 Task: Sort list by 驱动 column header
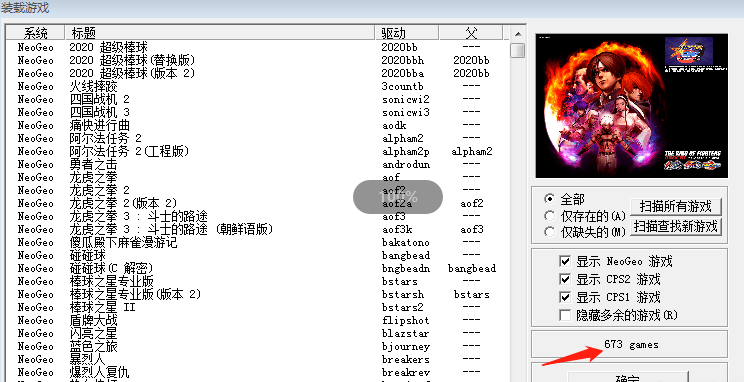point(407,33)
